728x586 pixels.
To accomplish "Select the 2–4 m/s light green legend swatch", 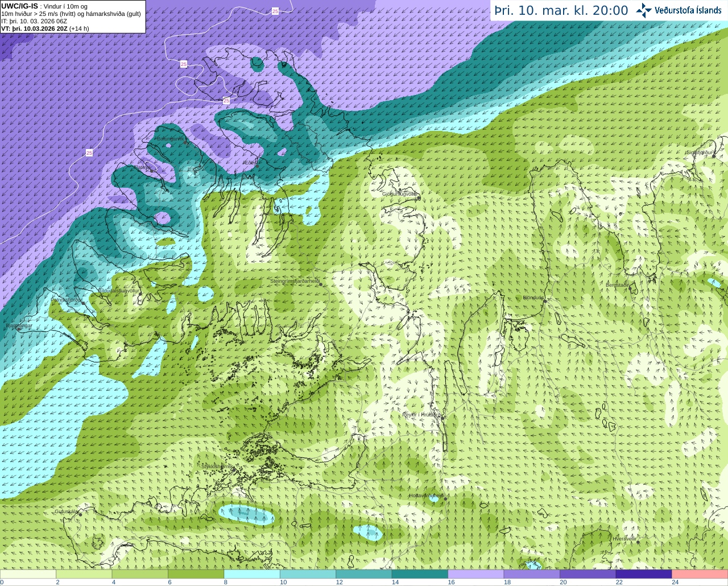I will [84, 574].
